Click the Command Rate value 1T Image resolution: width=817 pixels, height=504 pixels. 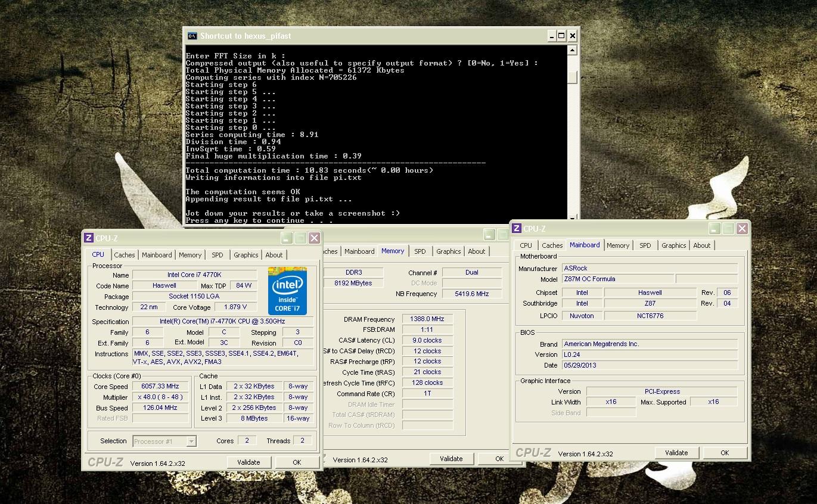[427, 394]
